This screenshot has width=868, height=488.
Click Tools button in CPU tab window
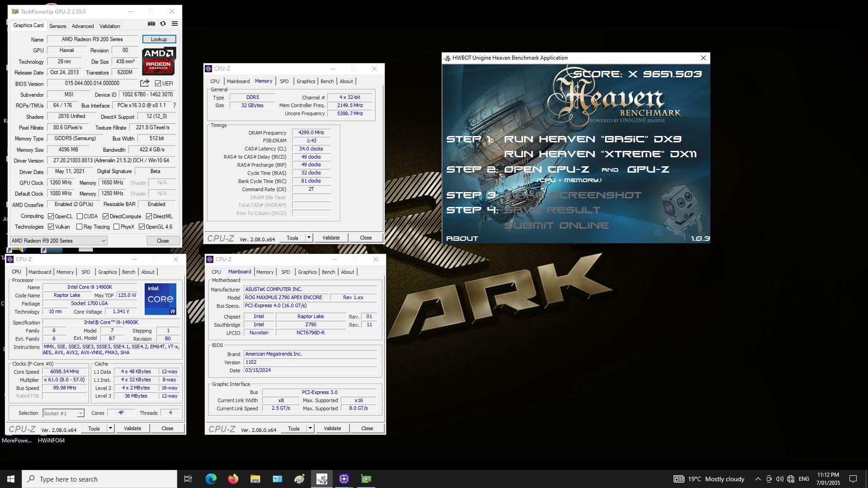[94, 428]
